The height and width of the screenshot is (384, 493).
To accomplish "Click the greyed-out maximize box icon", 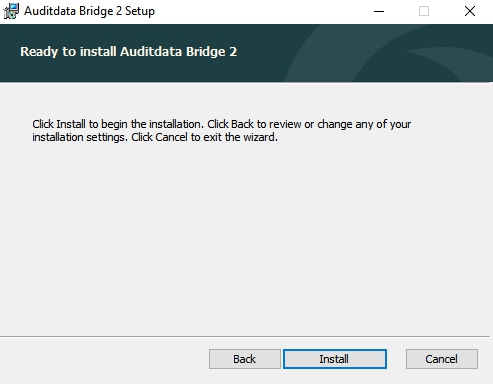I will [x=424, y=11].
